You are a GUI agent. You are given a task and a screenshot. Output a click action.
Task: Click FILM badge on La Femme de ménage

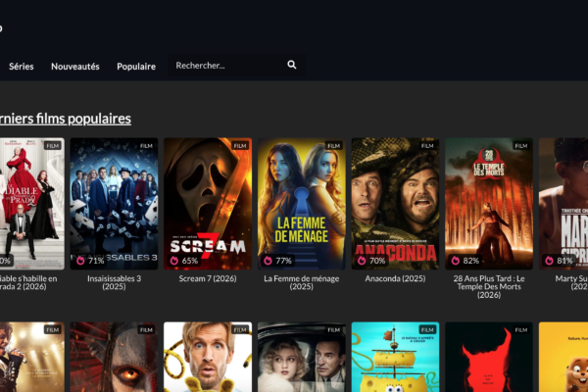click(334, 146)
